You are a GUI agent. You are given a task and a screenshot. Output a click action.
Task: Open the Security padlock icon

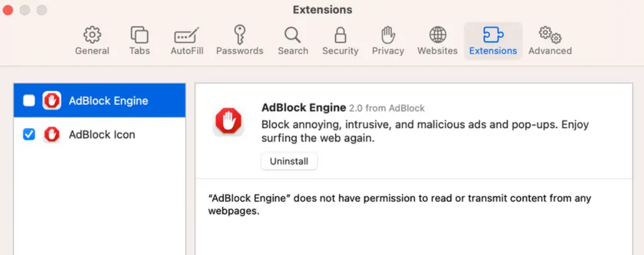click(x=340, y=34)
